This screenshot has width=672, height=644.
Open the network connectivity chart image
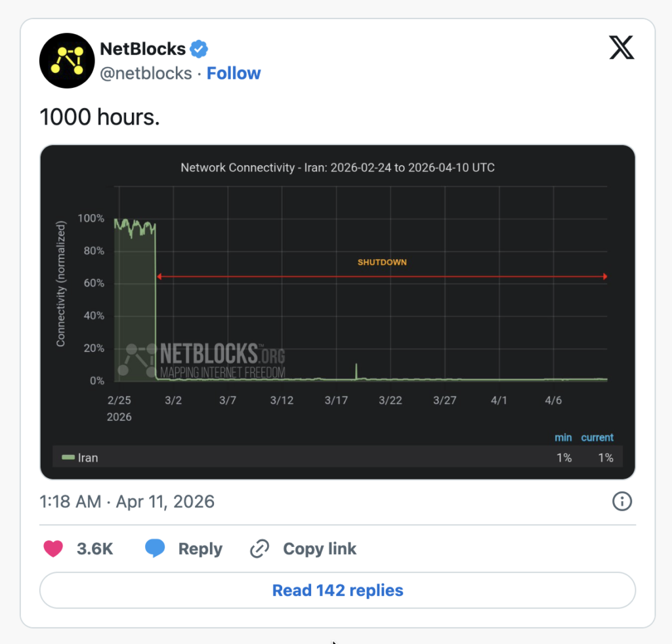coord(337,312)
